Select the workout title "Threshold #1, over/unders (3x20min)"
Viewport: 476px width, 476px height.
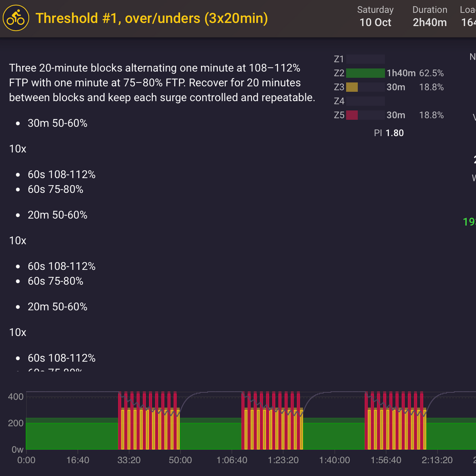pyautogui.click(x=152, y=18)
